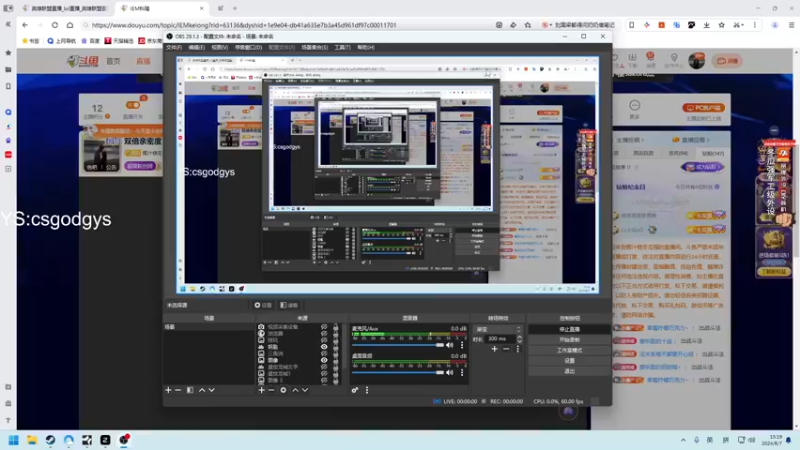
Task: Open the browser downloads icon
Action: 706,24
